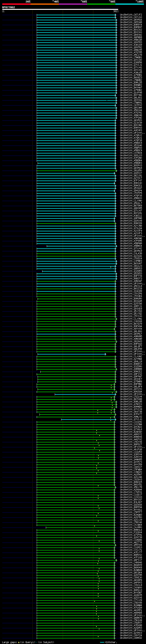Open the hit UniRef100_C6TJ10

pos(131,17)
